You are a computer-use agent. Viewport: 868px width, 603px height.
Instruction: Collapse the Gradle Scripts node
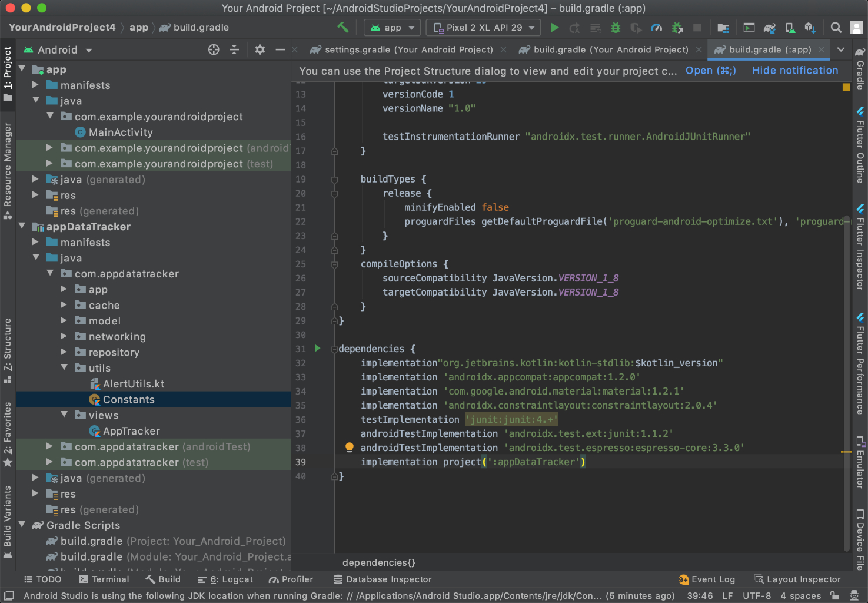pos(22,525)
